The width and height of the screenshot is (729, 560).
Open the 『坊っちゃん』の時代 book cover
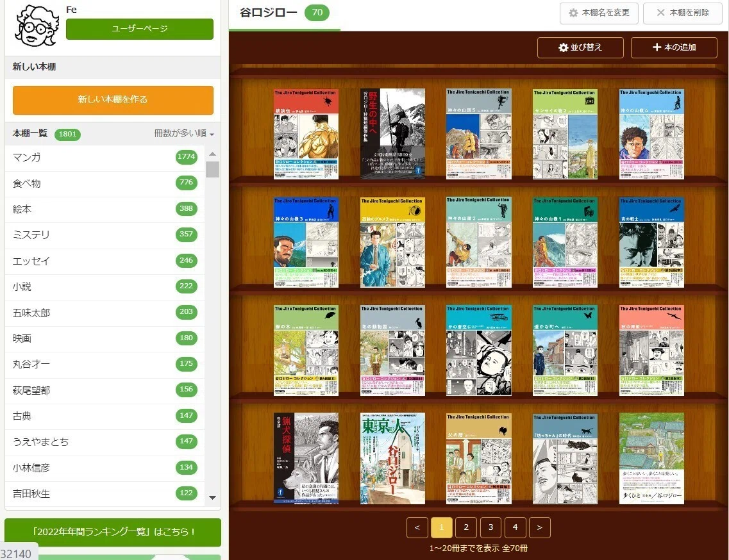pos(566,459)
